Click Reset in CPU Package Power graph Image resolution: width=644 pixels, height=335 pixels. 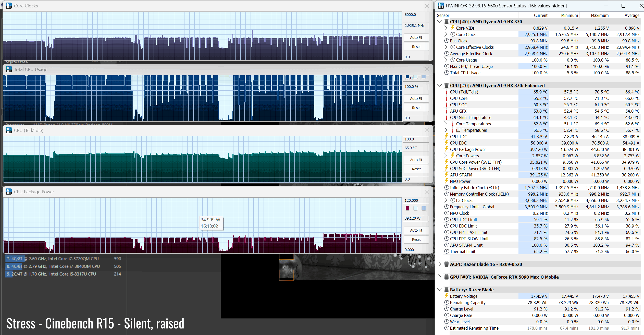pyautogui.click(x=416, y=240)
